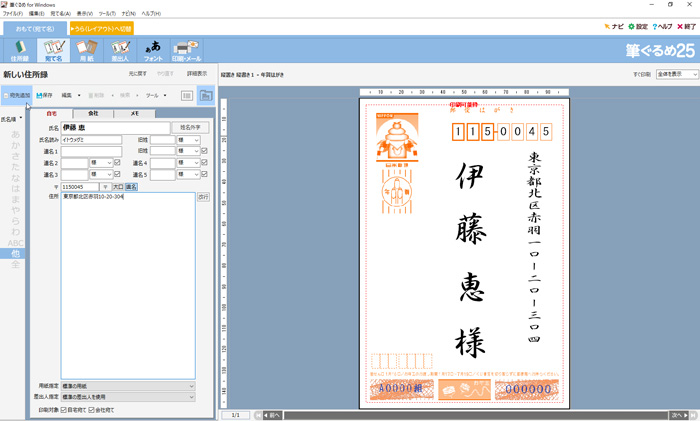This screenshot has height=421, width=700.
Task: Click the 用紙 paper icon
Action: coord(89,49)
